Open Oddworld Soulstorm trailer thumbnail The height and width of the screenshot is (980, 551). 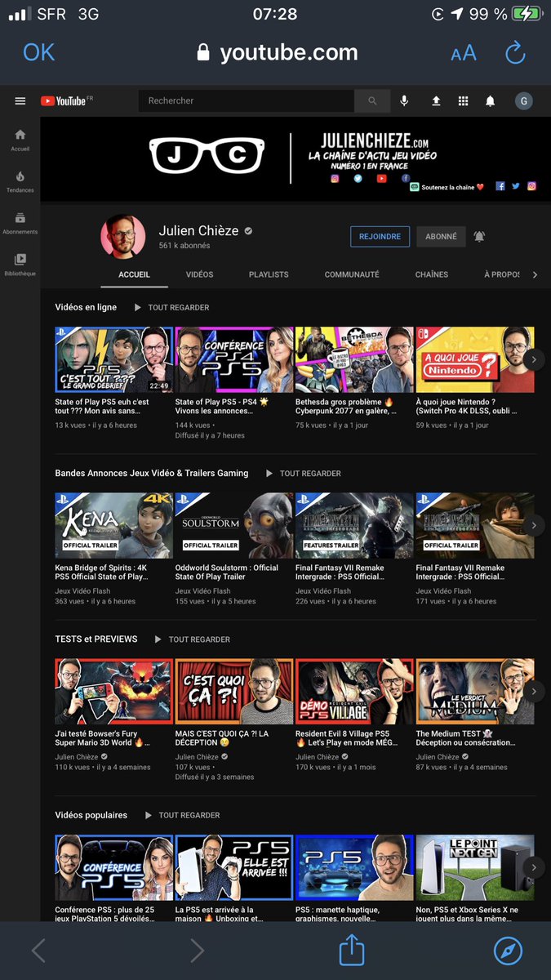[234, 526]
